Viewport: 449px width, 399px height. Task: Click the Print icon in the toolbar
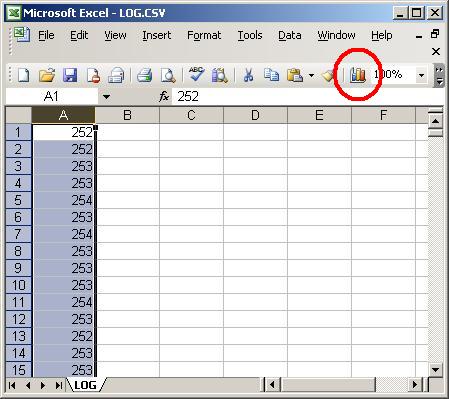point(144,75)
